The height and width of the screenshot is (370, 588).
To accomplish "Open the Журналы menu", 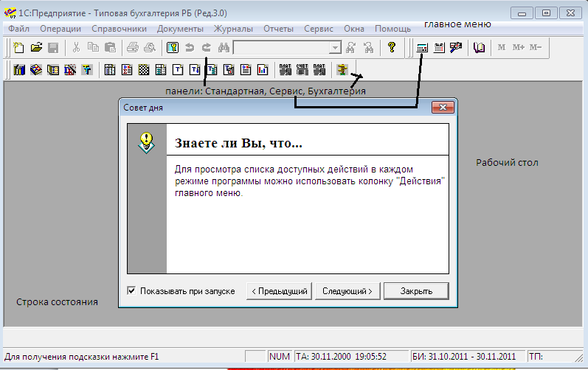I will (233, 29).
